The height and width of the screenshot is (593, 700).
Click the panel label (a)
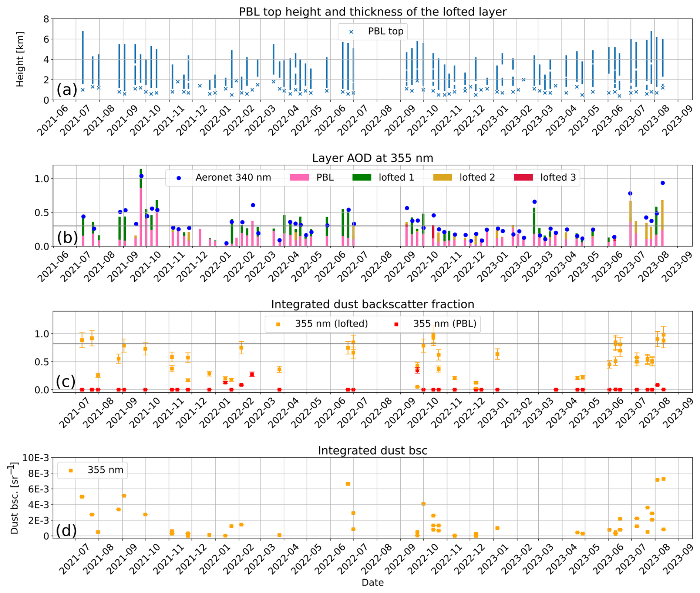pos(67,90)
